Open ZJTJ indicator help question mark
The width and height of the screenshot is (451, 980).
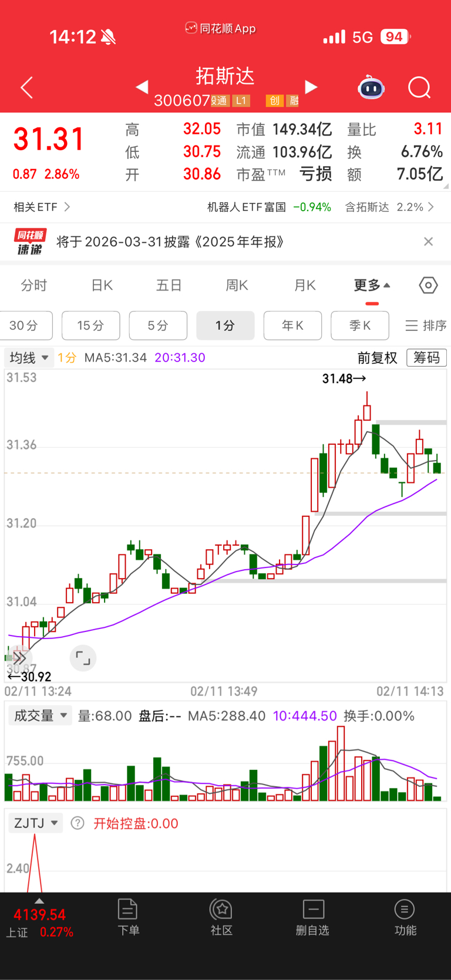[78, 823]
